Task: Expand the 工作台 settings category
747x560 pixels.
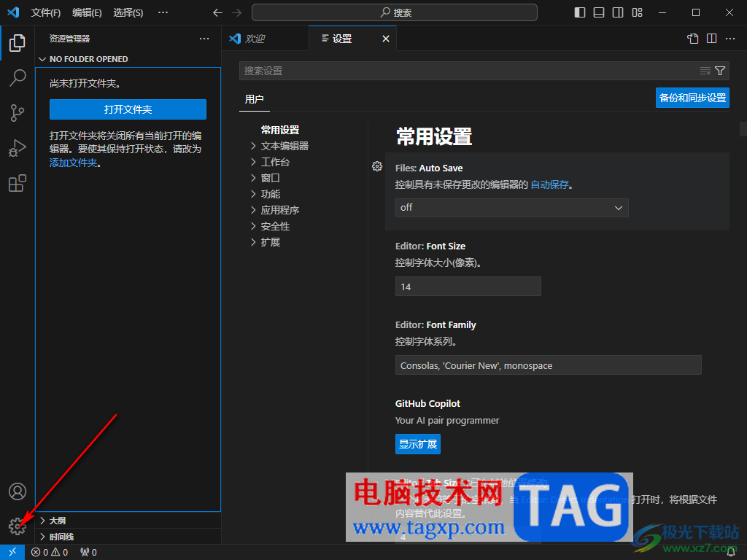Action: (275, 162)
